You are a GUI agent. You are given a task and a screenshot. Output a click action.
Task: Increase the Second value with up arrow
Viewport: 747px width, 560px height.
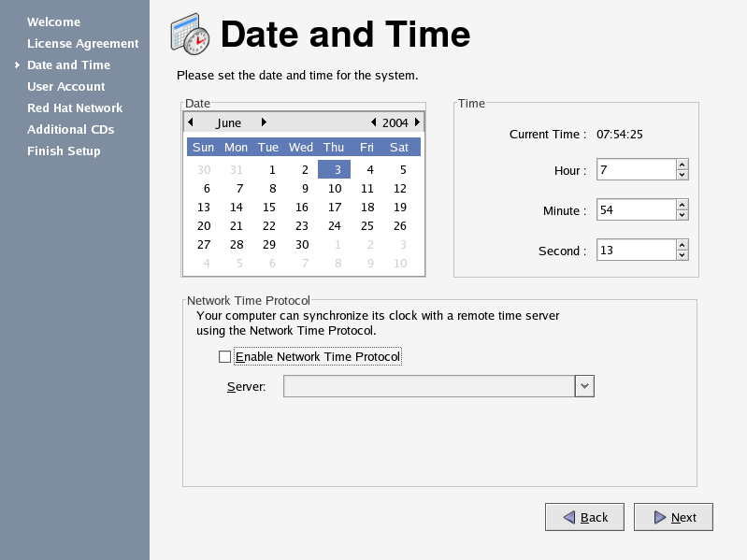[682, 245]
